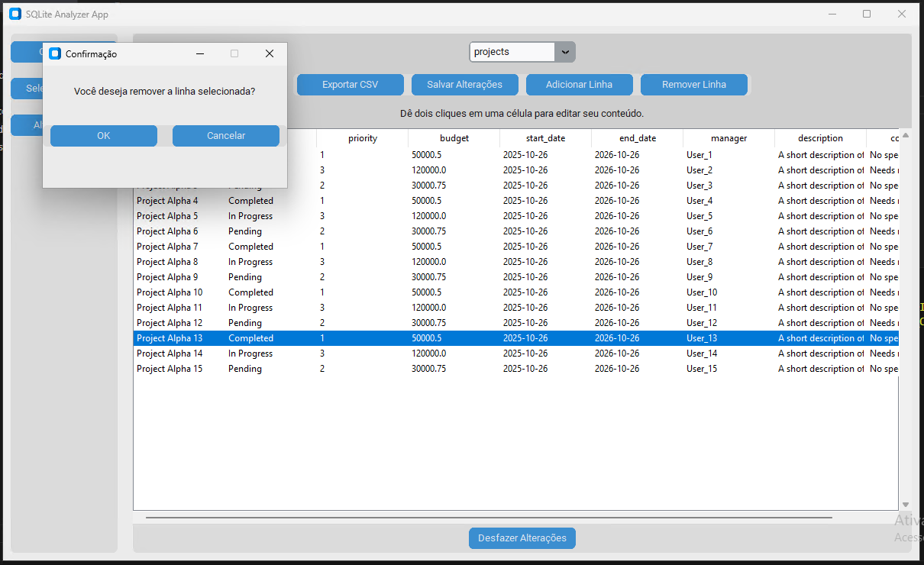Image resolution: width=924 pixels, height=565 pixels.
Task: Remove selected row with Remover Linha
Action: pos(693,85)
